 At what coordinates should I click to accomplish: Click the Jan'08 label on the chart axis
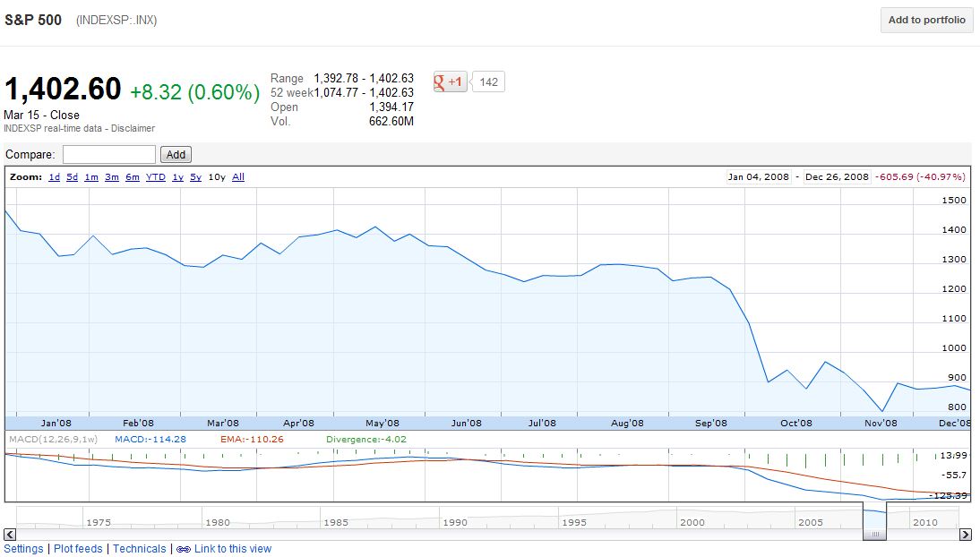coord(56,424)
